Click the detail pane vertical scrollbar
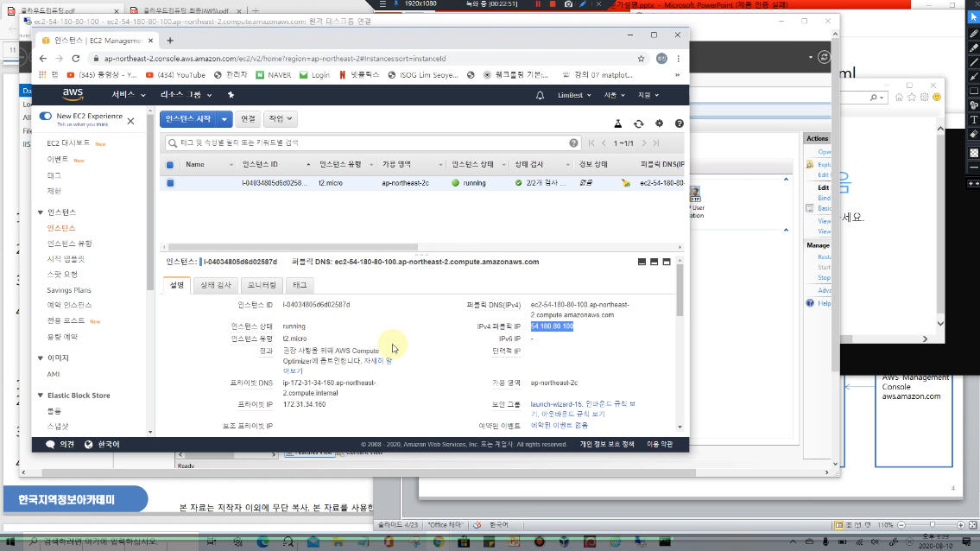The image size is (980, 551). coord(680,291)
